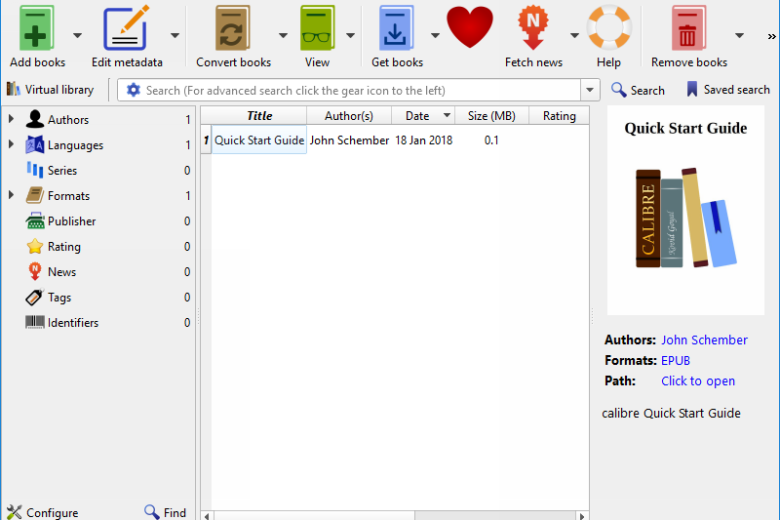
Task: Select the Tags category
Action: click(x=59, y=297)
